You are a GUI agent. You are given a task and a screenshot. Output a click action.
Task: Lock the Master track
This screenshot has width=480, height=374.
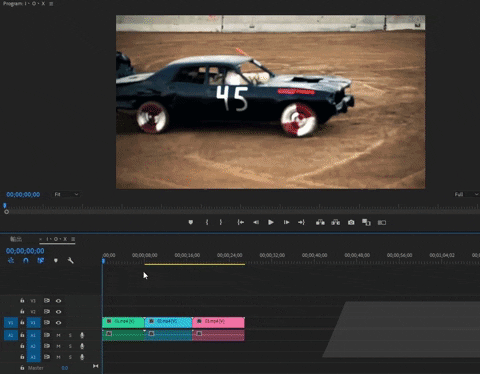pyautogui.click(x=22, y=368)
